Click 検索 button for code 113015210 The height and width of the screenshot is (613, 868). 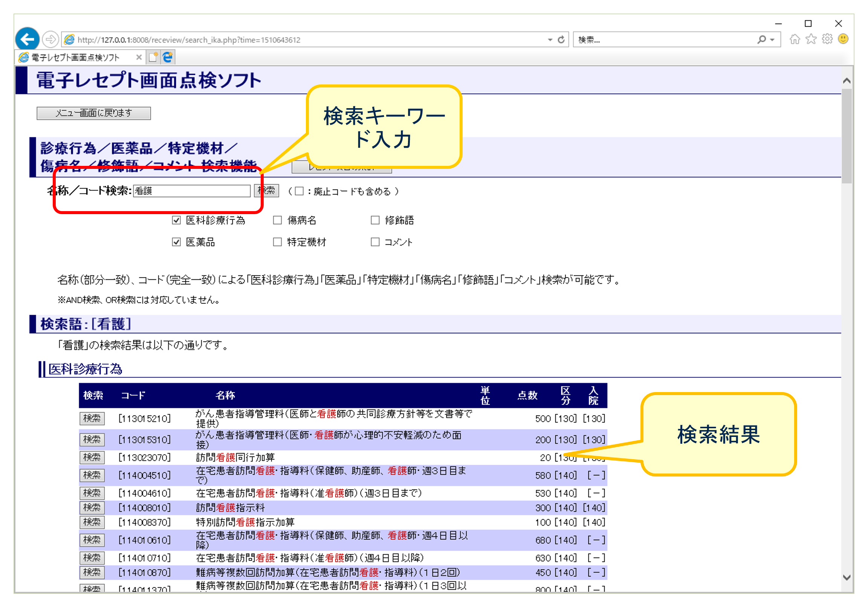click(x=92, y=418)
